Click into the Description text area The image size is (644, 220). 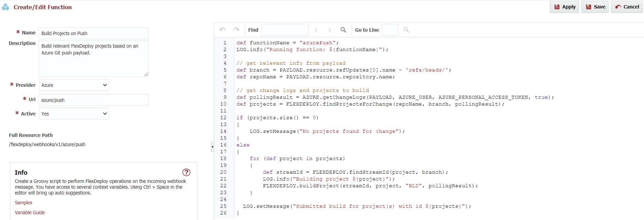(93, 59)
